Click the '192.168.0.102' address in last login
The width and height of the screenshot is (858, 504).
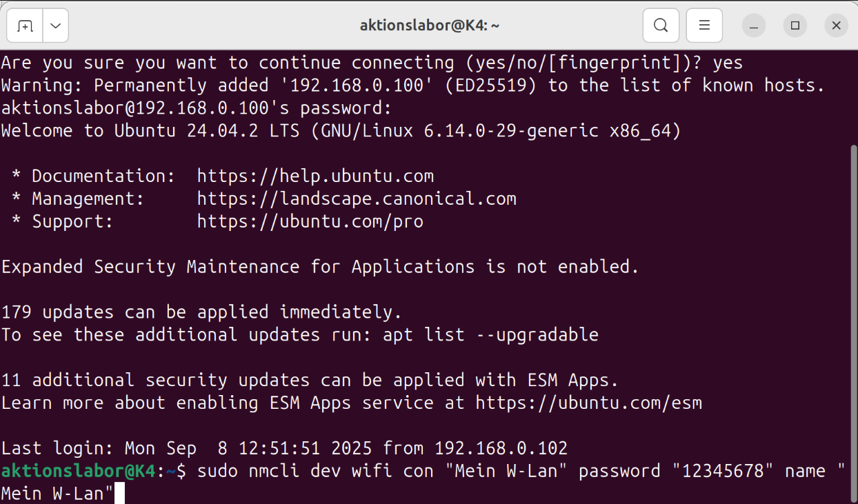501,448
